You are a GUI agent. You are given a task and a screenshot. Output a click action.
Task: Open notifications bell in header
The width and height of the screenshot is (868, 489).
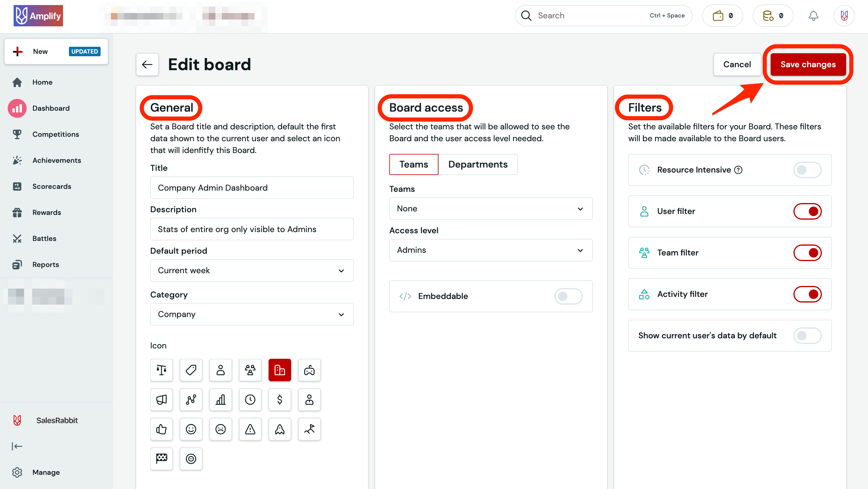[x=813, y=16]
